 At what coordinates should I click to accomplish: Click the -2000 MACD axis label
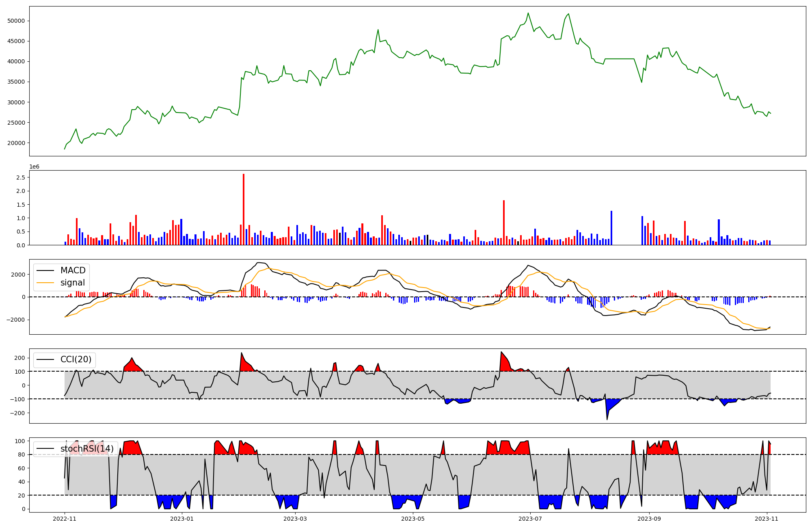15,320
